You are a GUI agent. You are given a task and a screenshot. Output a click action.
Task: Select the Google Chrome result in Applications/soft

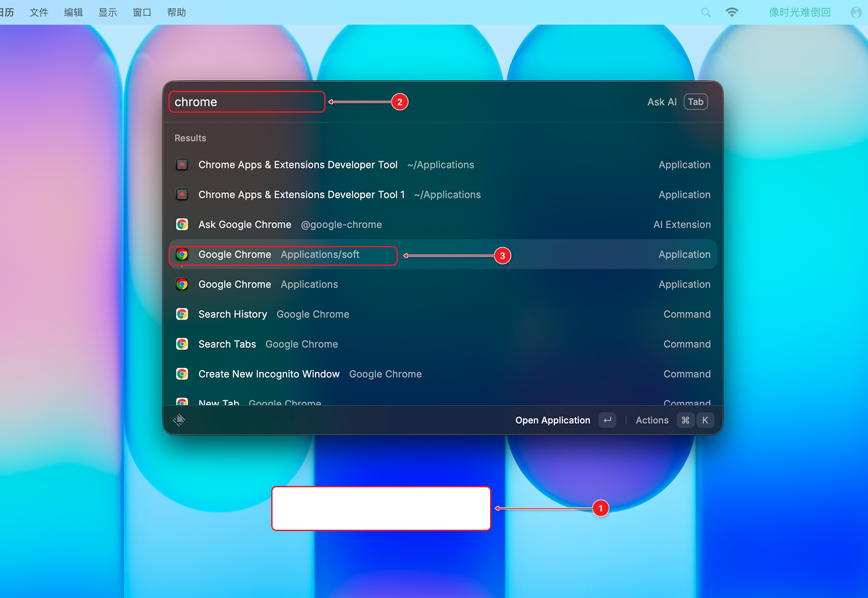click(282, 254)
